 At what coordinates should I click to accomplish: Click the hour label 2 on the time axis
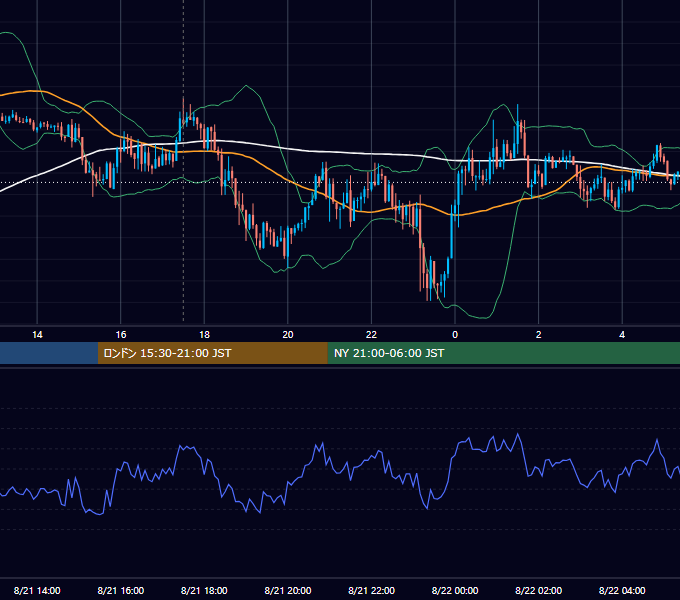pos(539,335)
